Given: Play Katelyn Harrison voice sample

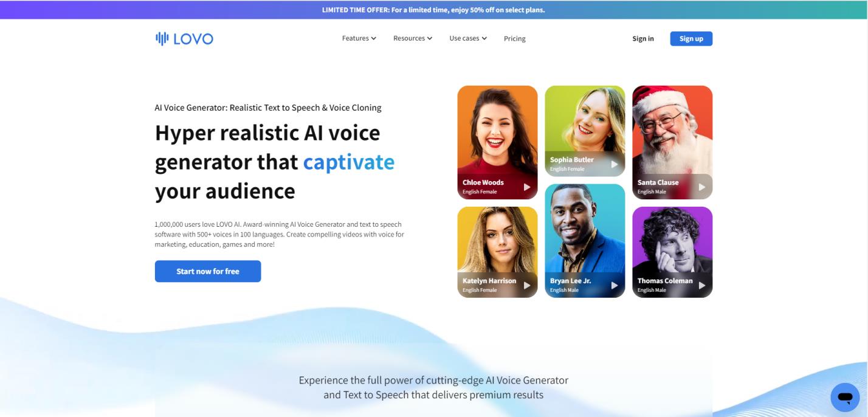Looking at the screenshot, I should (x=527, y=285).
